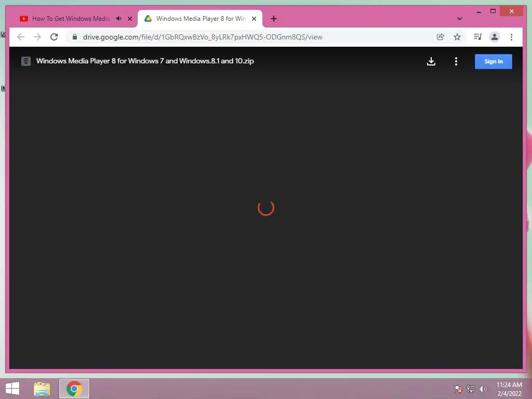Open a new browser tab
532x399 pixels.
click(x=274, y=19)
